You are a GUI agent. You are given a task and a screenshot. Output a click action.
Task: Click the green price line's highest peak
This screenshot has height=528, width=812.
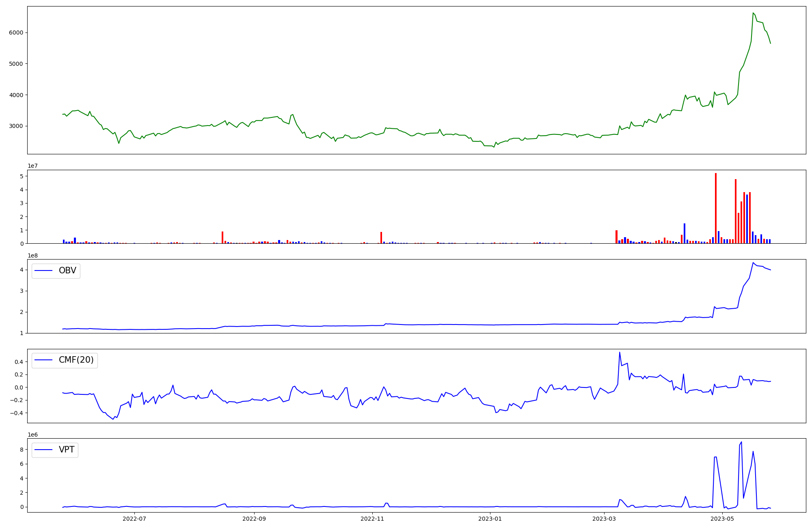pos(753,13)
